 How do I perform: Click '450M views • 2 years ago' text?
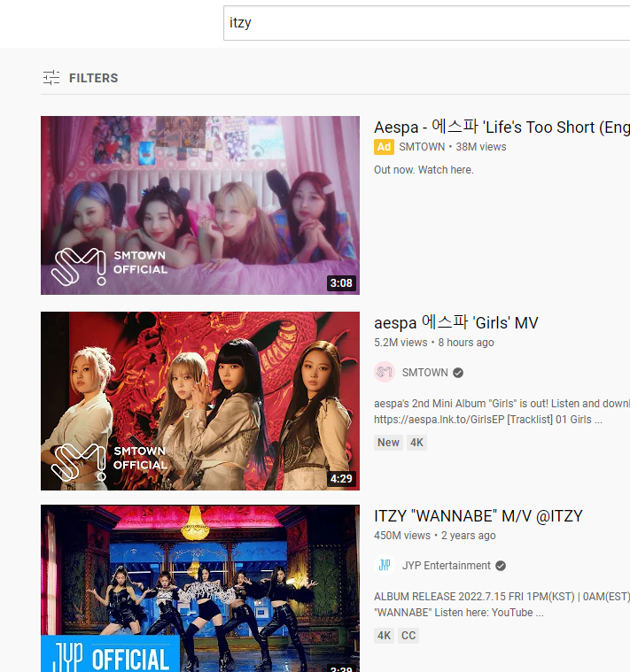[434, 536]
